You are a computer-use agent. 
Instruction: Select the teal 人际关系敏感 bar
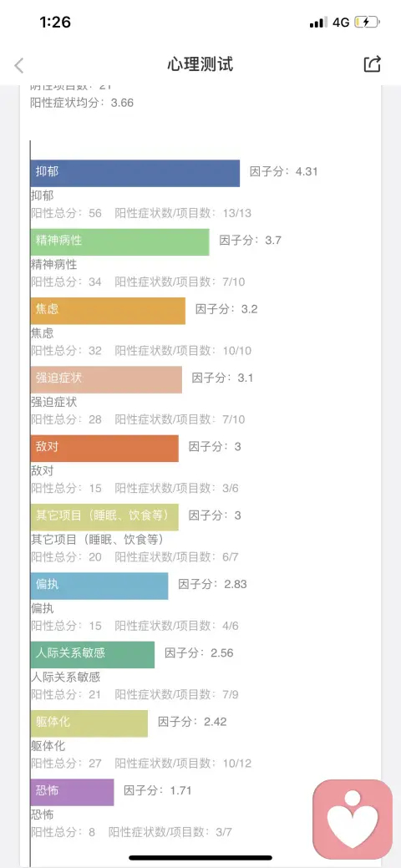pyautogui.click(x=93, y=654)
